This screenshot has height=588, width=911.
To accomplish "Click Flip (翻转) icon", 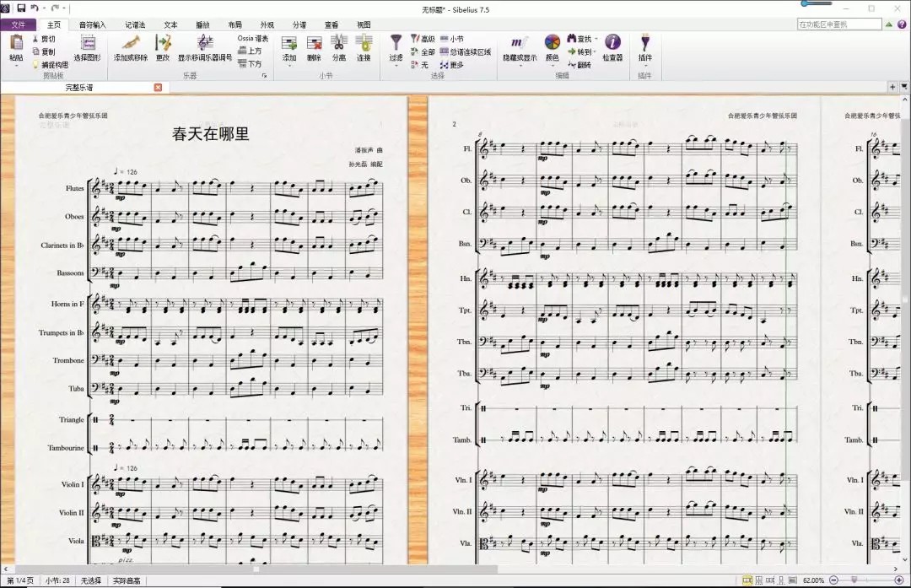I will [579, 64].
